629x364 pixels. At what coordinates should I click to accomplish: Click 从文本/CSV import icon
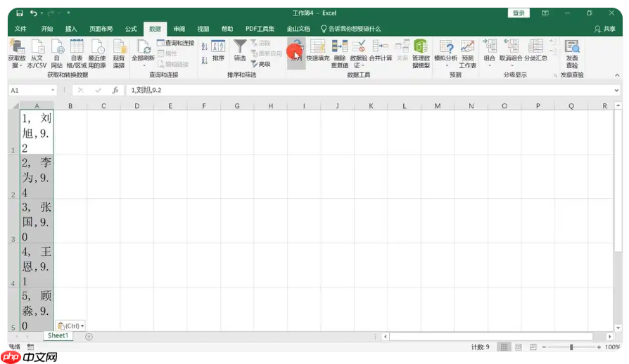click(37, 54)
